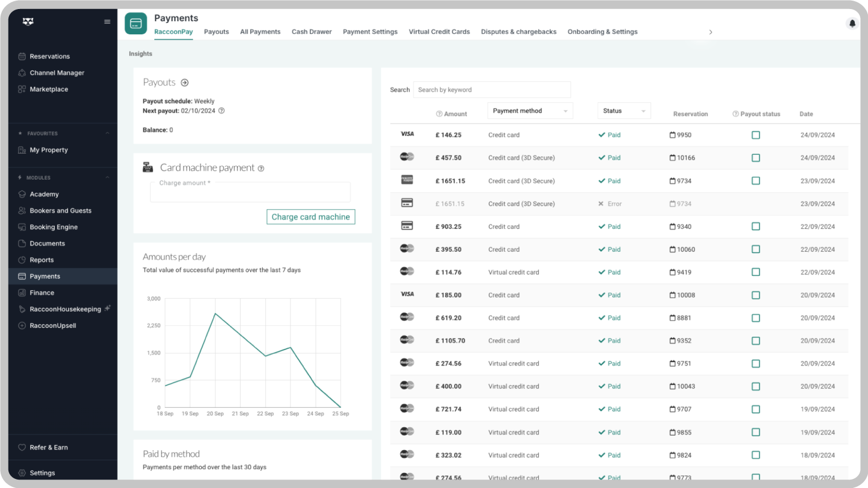Click the Booking Engine icon in sidebar
This screenshot has height=488, width=868.
(22, 227)
